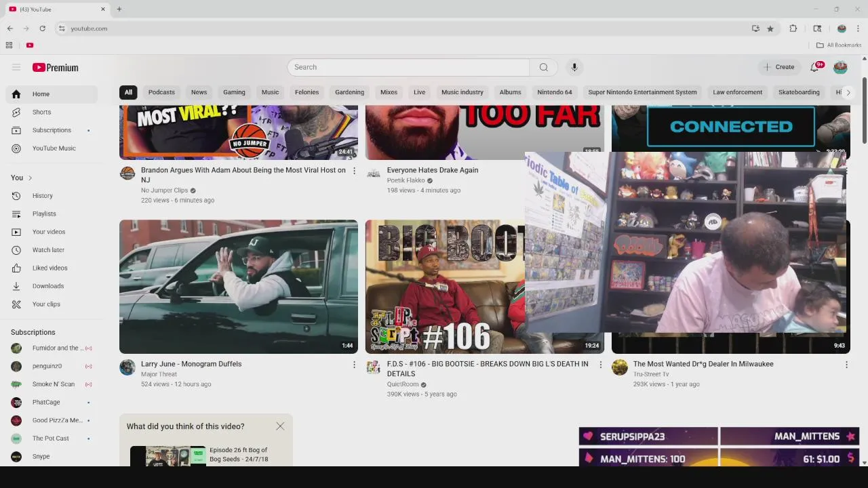Open Fumidor subscription channel in sidebar
868x488 pixels.
coord(52,348)
